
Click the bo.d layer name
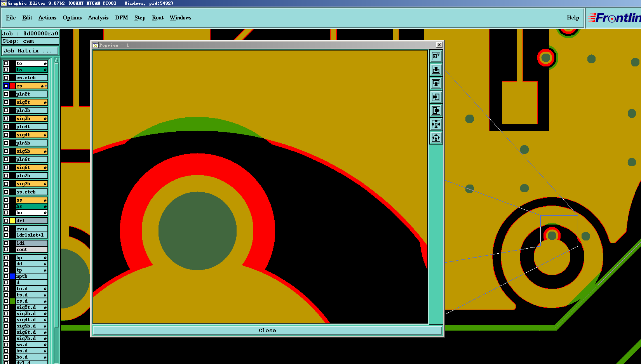pyautogui.click(x=31, y=357)
